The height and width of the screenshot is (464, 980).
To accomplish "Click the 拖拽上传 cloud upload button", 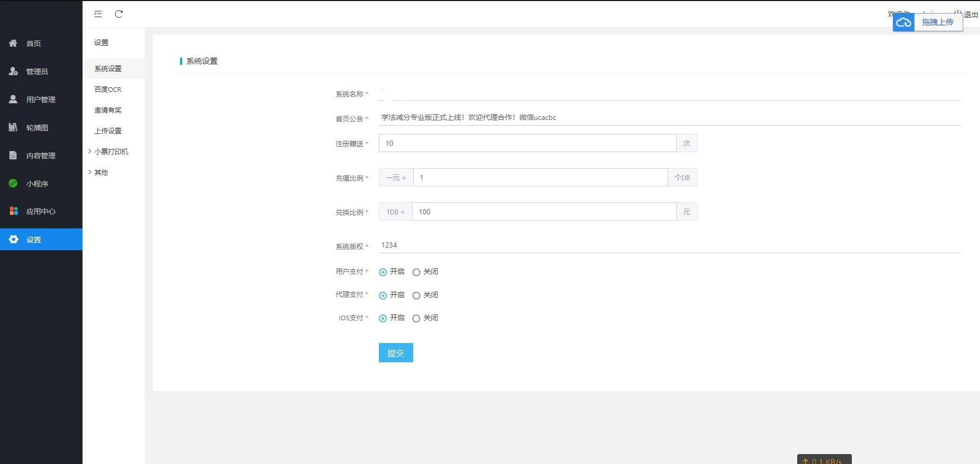I will 928,22.
